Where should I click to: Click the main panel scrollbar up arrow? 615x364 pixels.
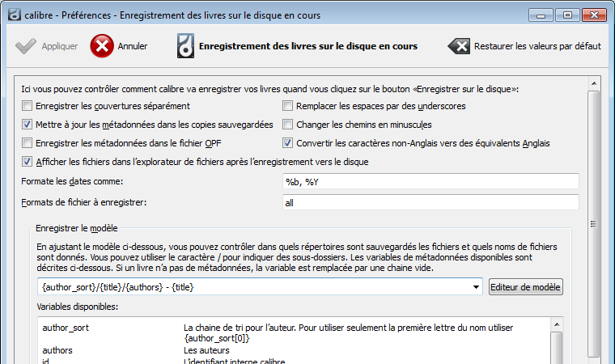(x=594, y=83)
